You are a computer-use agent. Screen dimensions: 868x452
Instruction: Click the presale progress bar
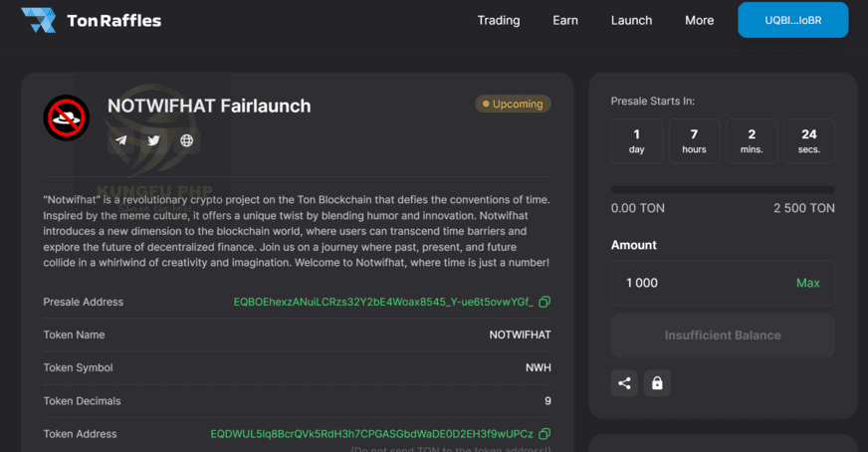click(723, 189)
